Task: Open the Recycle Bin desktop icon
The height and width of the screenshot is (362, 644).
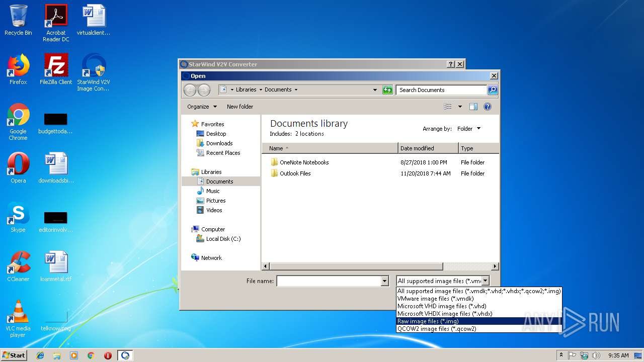Action: click(x=18, y=20)
